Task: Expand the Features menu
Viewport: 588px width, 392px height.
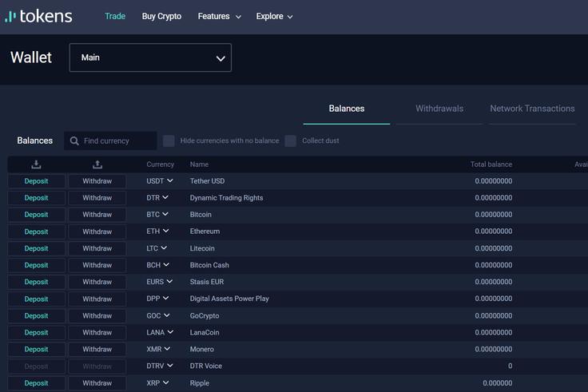Action: click(x=220, y=17)
